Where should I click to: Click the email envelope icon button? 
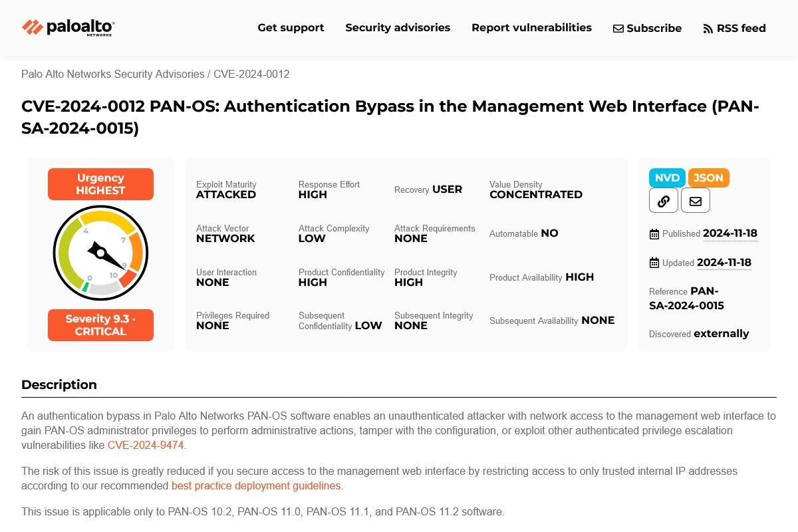(x=696, y=201)
